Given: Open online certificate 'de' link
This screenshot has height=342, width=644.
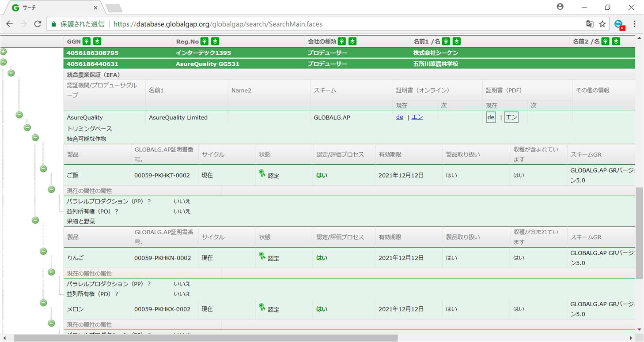Looking at the screenshot, I should click(399, 117).
